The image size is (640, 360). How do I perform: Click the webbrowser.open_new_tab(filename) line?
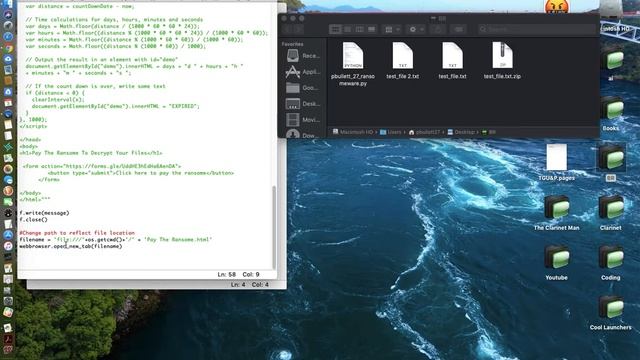71,246
